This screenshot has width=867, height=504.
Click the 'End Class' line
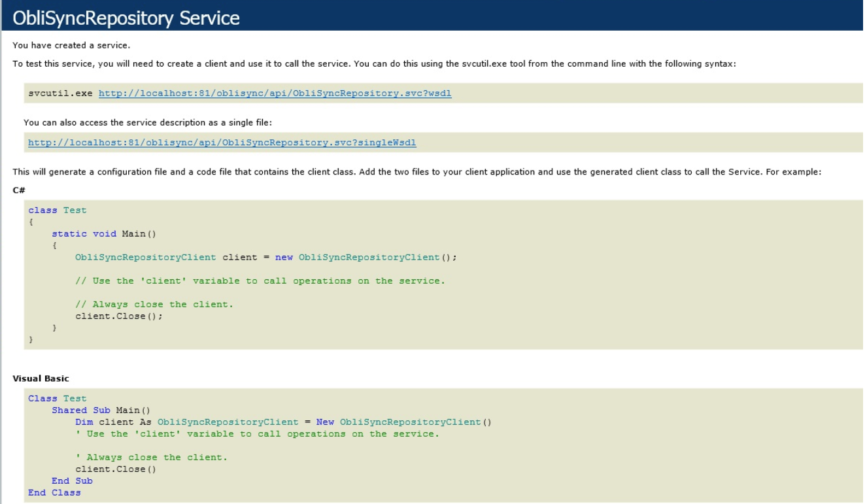[x=54, y=493]
